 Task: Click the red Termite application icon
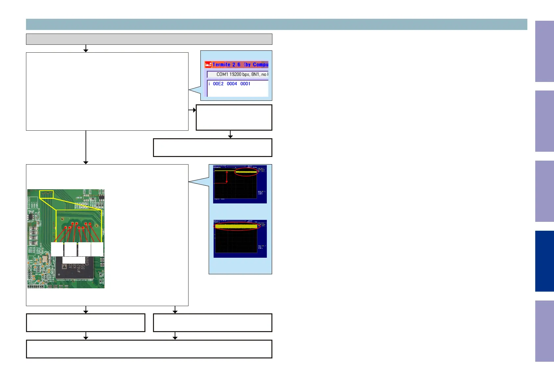(x=208, y=65)
